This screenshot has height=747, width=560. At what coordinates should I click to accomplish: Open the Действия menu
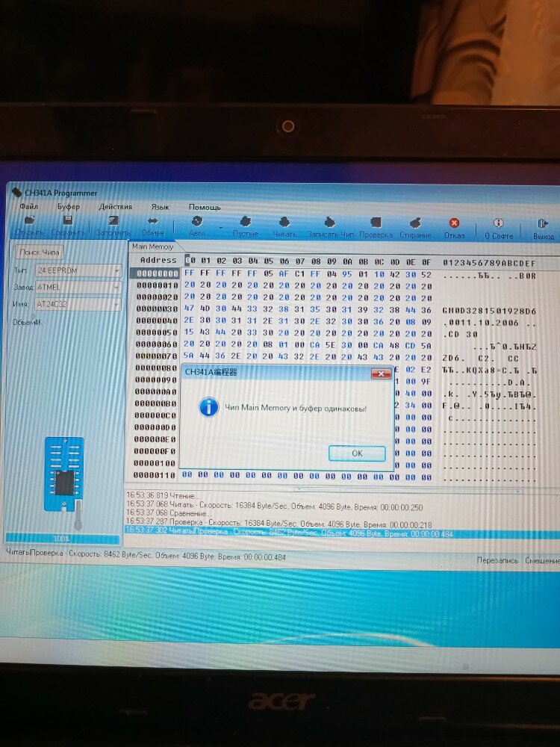click(115, 207)
